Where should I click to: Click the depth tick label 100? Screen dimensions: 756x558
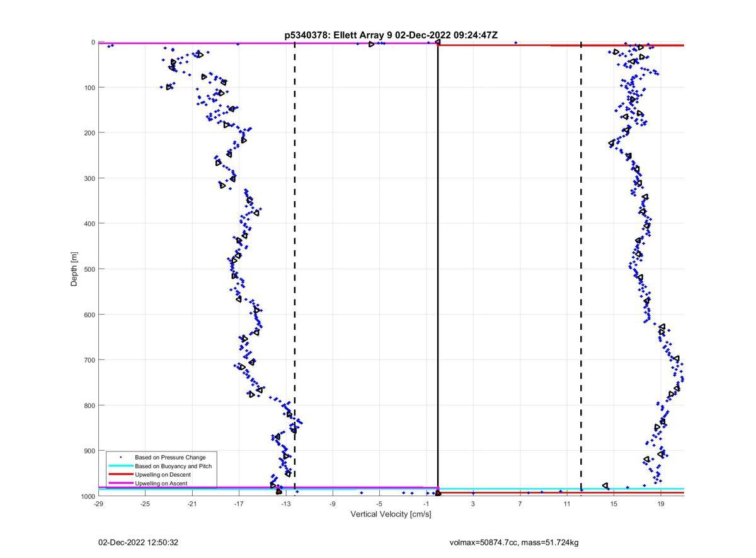click(89, 88)
